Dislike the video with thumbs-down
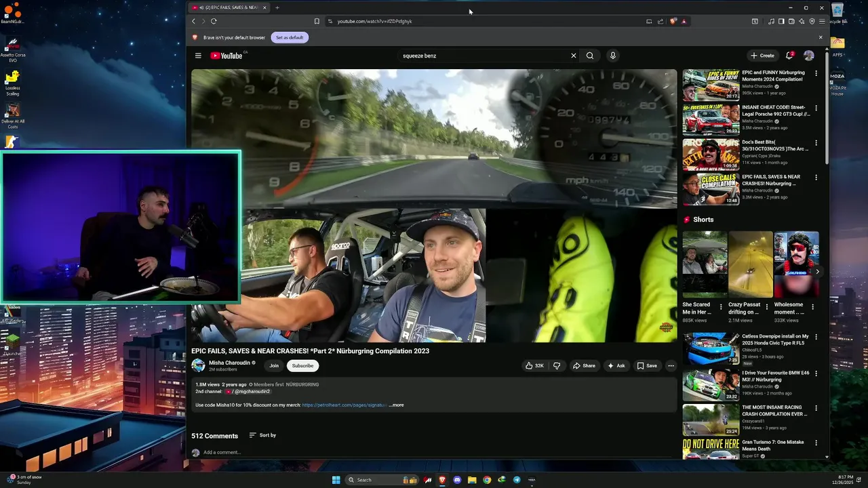The height and width of the screenshot is (488, 868). point(557,365)
